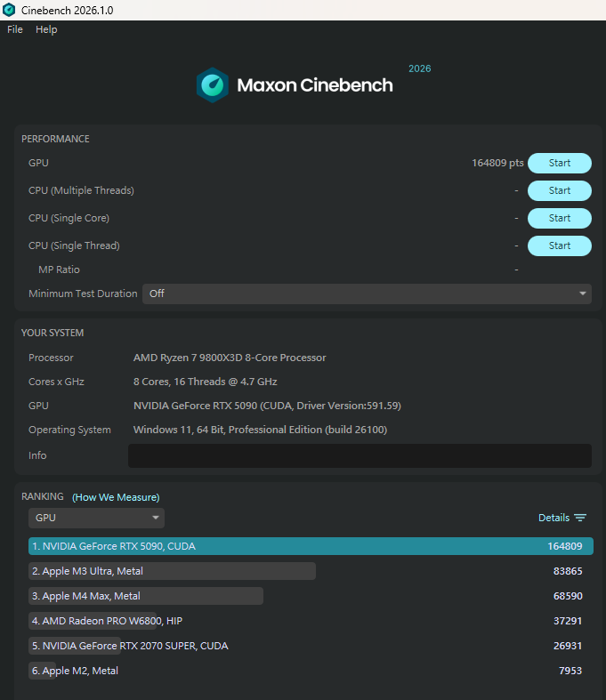Screen dimensions: 606x700
Task: Start the CPU (Multiple Threads) test
Action: (560, 190)
